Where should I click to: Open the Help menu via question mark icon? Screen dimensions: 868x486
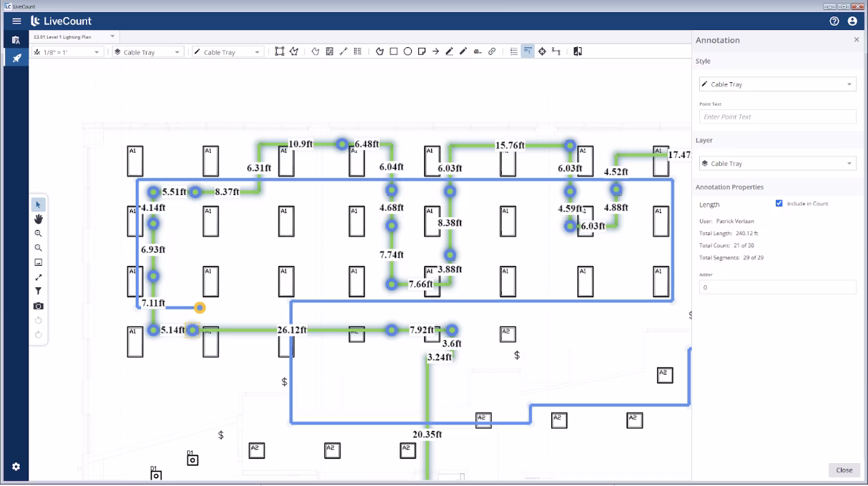pos(834,21)
